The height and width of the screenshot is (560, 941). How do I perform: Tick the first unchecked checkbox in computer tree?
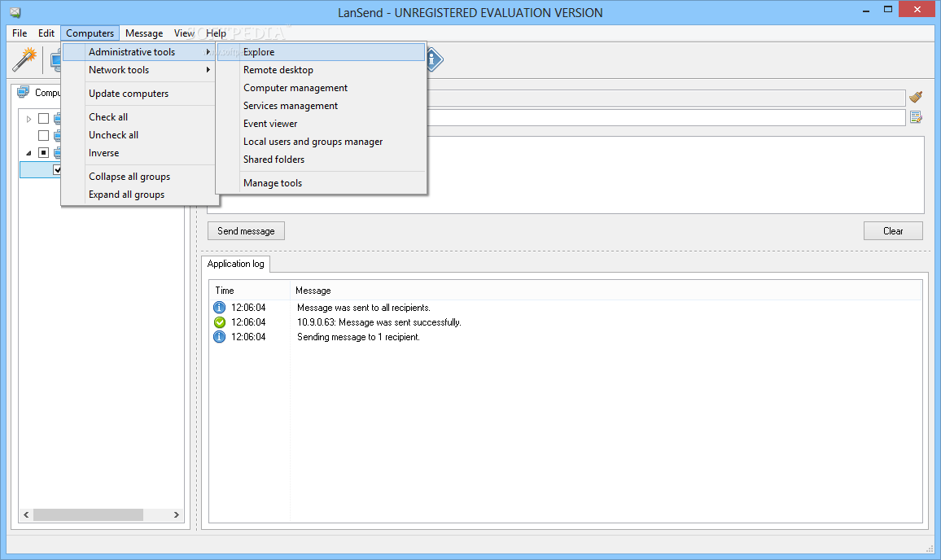[43, 118]
